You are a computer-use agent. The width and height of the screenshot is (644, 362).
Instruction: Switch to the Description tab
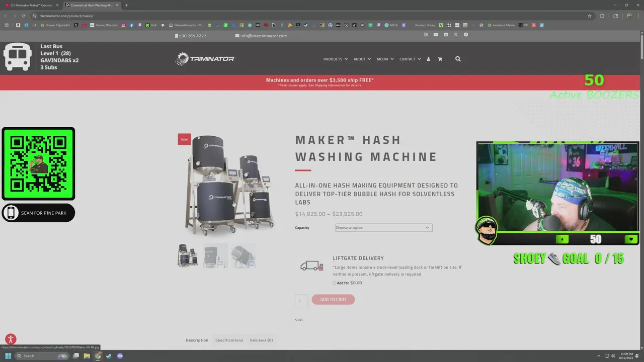197,340
